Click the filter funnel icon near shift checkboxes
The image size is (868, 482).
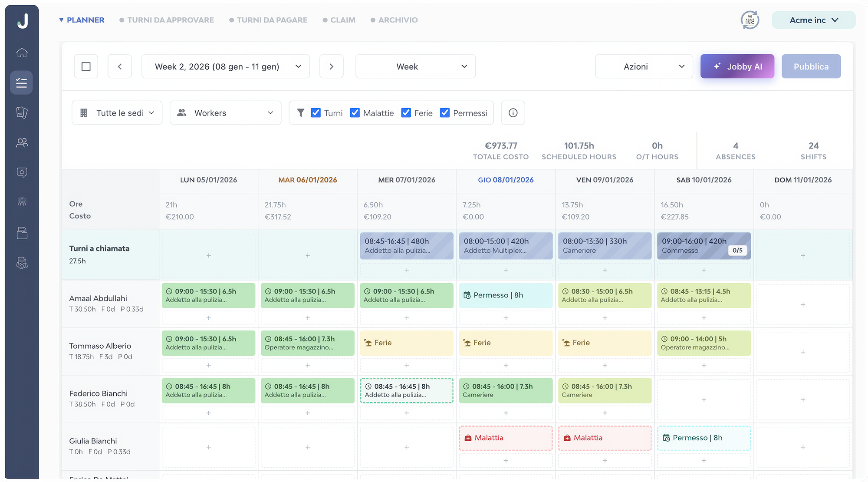coord(301,112)
